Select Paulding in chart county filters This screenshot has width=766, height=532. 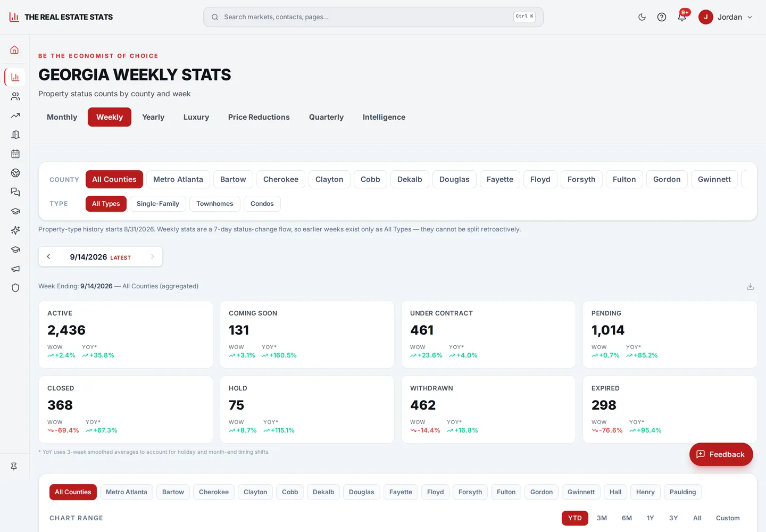pyautogui.click(x=683, y=492)
